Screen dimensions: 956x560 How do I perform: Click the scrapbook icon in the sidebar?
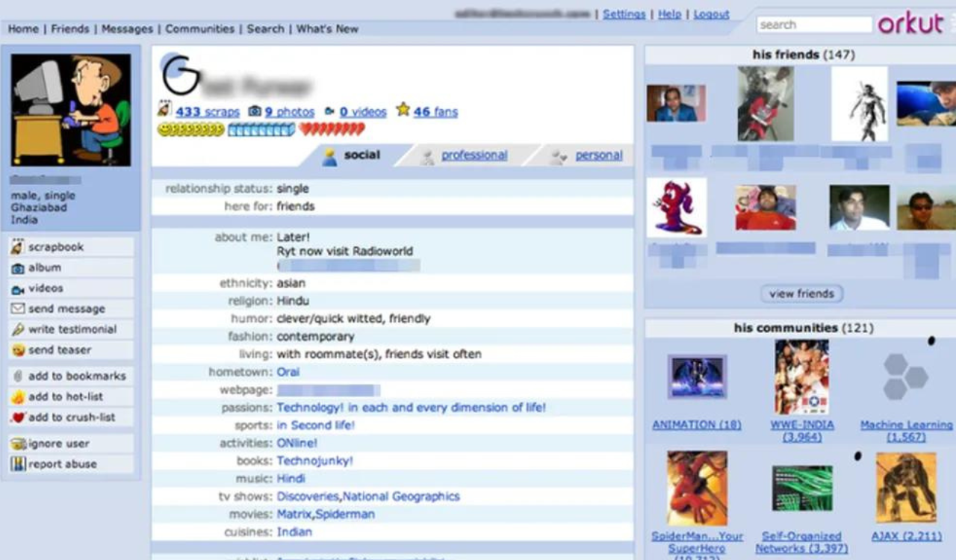click(17, 247)
